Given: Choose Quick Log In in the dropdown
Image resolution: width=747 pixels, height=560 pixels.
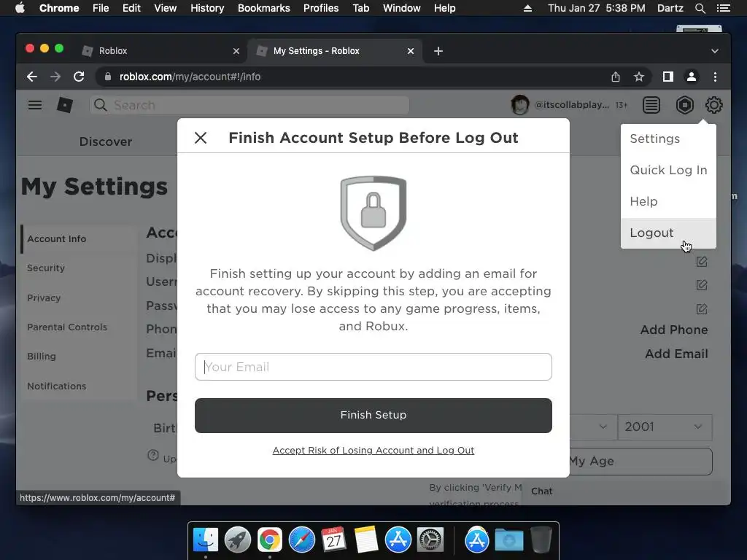Looking at the screenshot, I should (x=668, y=170).
